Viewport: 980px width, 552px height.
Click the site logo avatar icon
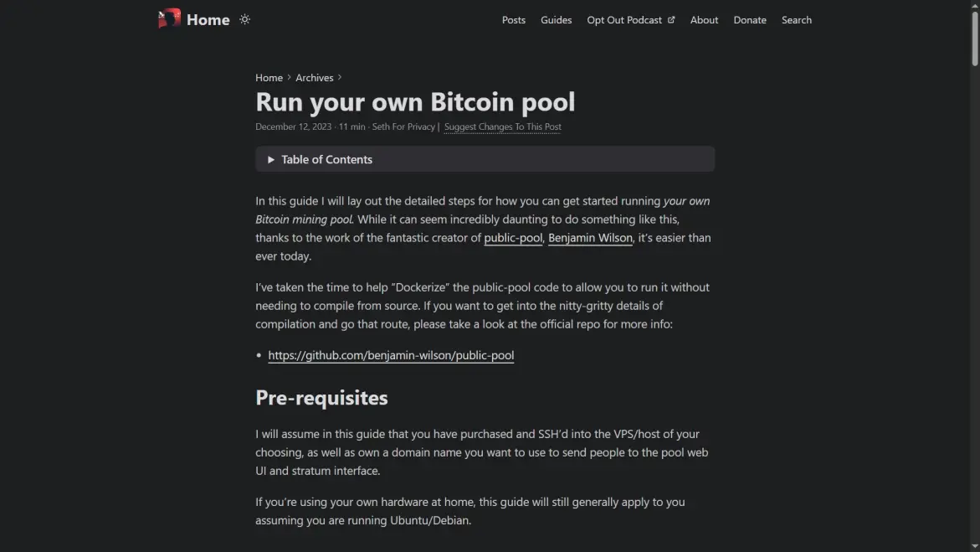tap(169, 18)
